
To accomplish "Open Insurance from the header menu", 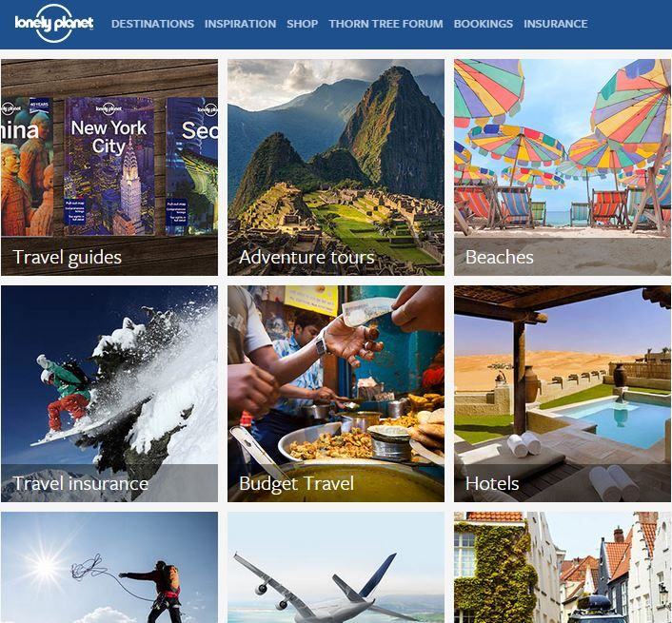I will pyautogui.click(x=556, y=24).
